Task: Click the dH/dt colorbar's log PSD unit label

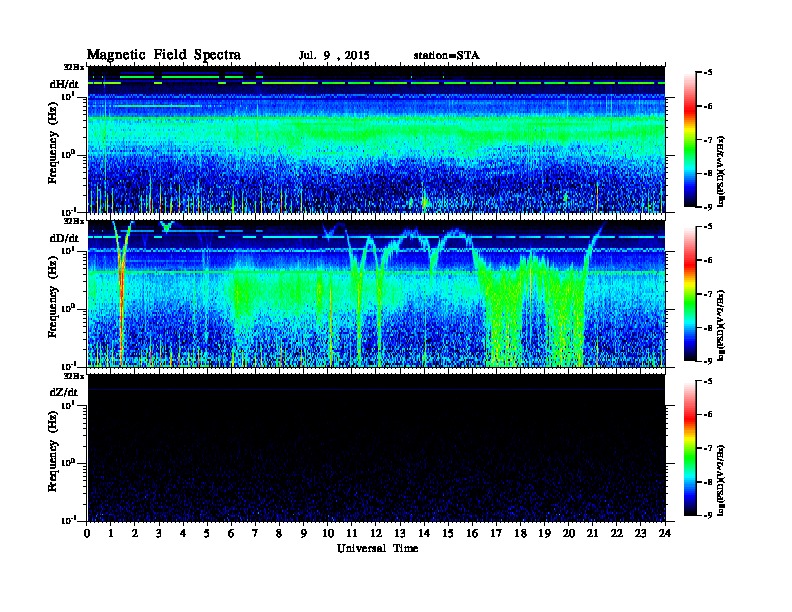Action: (721, 171)
